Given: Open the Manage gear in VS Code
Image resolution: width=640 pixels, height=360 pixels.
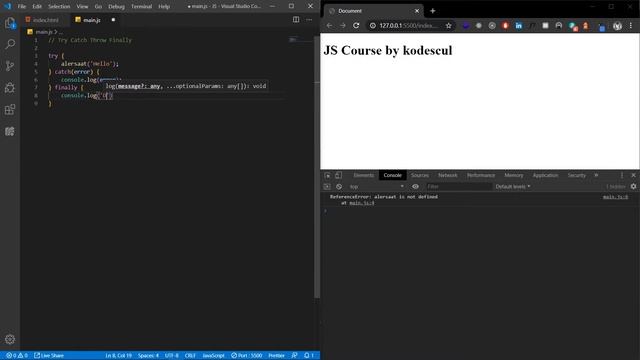Looking at the screenshot, I should pyautogui.click(x=10, y=339).
